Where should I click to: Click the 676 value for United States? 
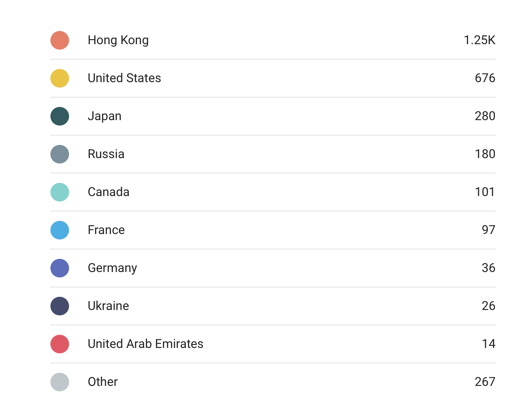(x=485, y=78)
